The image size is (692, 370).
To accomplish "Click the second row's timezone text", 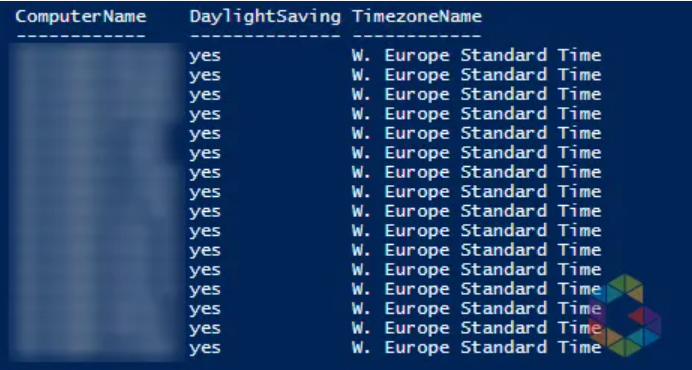I will point(477,75).
